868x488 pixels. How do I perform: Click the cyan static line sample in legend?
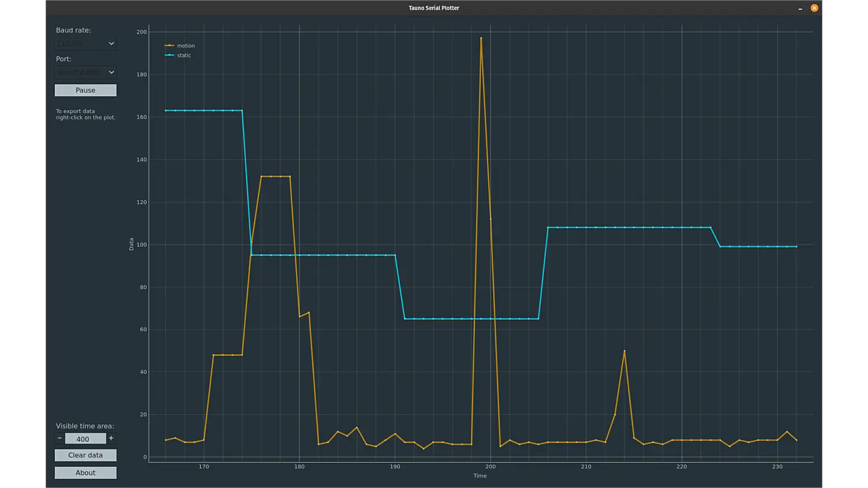pos(169,55)
